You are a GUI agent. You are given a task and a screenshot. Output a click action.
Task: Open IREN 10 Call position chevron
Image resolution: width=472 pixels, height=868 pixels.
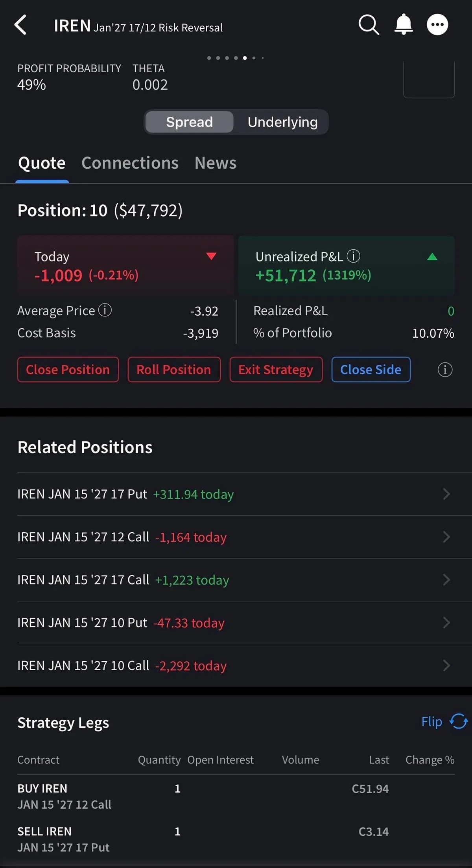(446, 666)
